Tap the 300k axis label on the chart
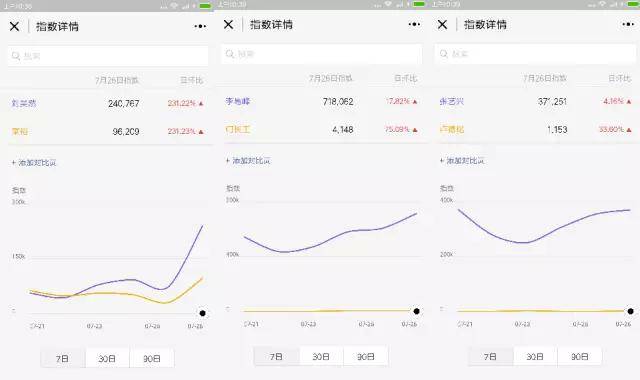640x380 pixels. pyautogui.click(x=18, y=202)
